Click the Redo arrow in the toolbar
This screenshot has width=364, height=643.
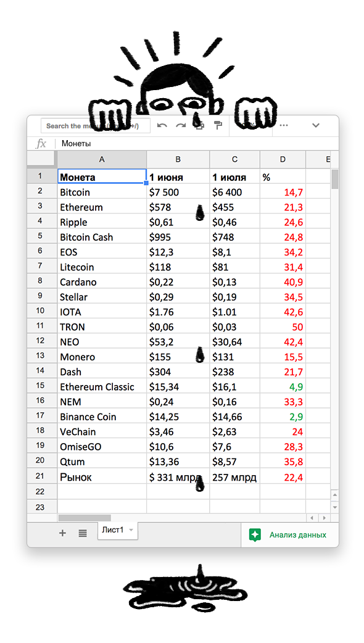(181, 125)
